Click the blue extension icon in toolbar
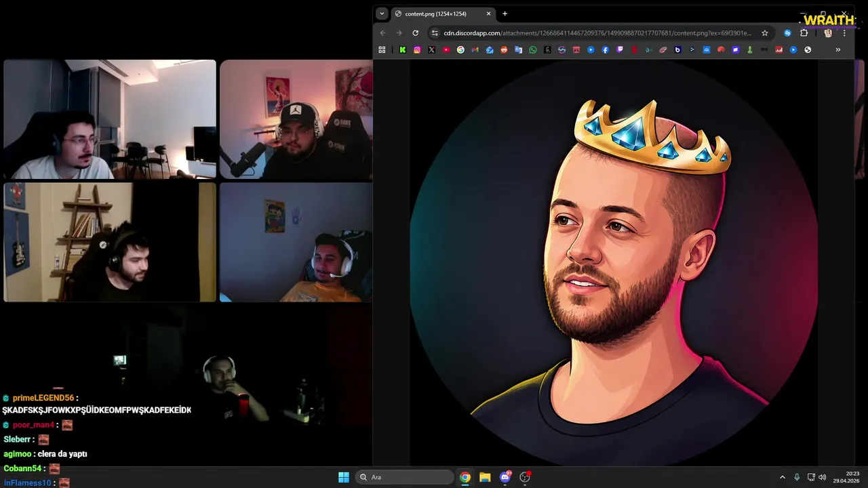This screenshot has width=868, height=488. pyautogui.click(x=787, y=33)
